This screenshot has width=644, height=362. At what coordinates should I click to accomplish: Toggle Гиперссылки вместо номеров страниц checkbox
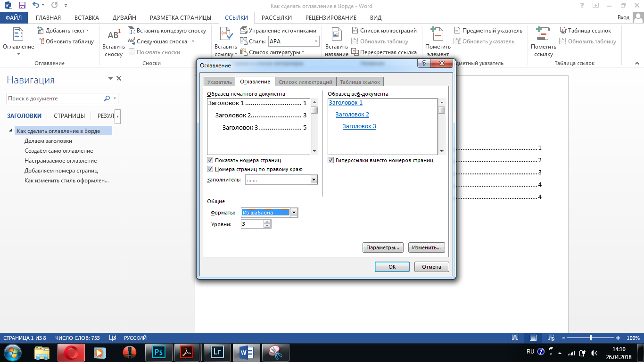tap(331, 160)
